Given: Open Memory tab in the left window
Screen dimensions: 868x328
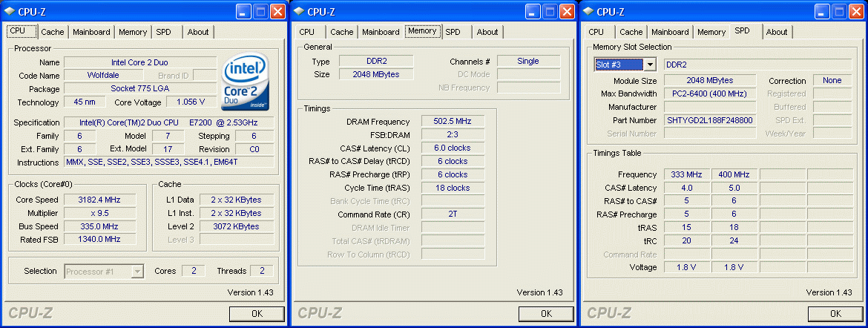Looking at the screenshot, I should (x=133, y=32).
